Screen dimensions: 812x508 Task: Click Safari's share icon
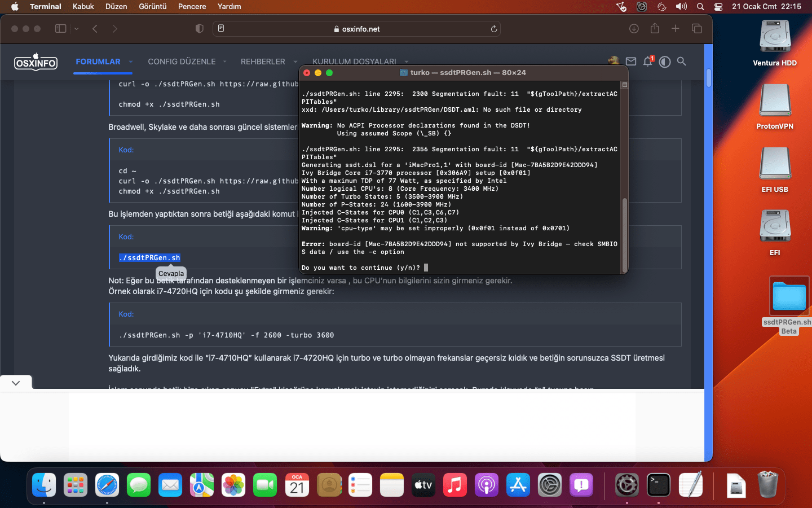tap(655, 29)
